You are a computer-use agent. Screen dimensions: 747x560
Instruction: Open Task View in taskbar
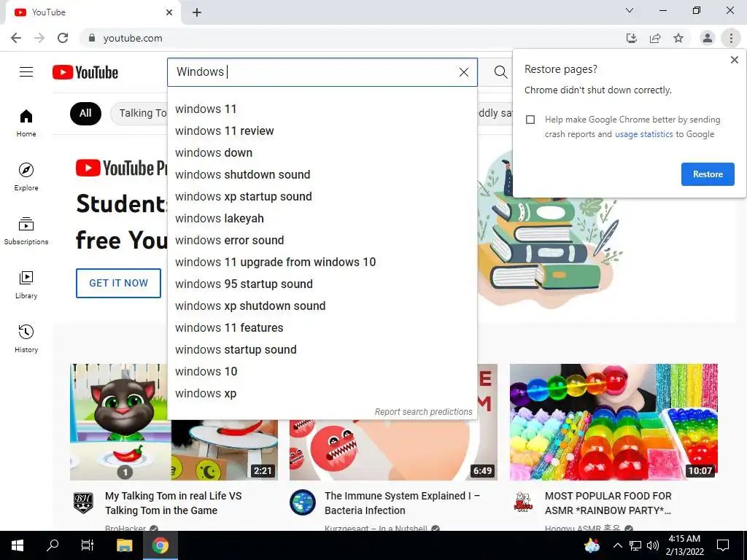(x=88, y=545)
